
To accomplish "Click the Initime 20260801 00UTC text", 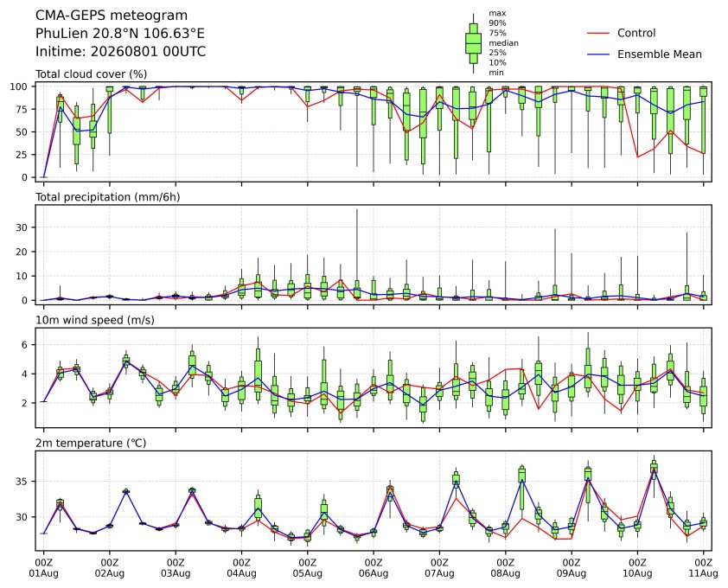I will pyautogui.click(x=121, y=51).
